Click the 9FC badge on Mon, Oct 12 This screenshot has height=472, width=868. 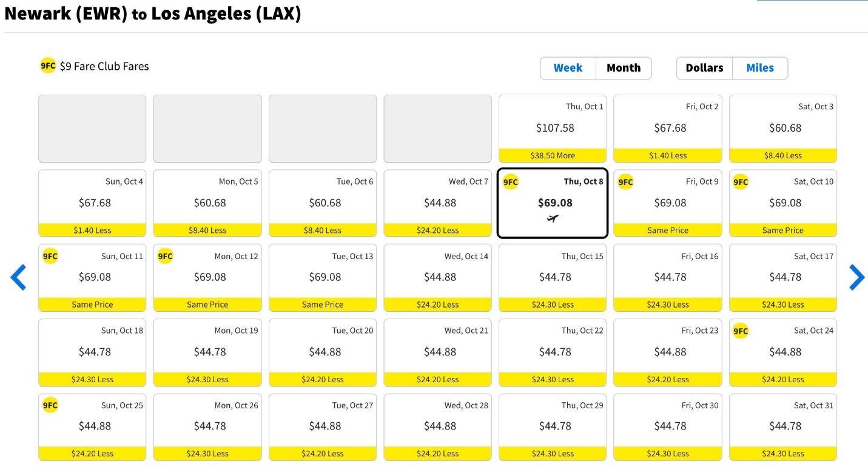pyautogui.click(x=165, y=256)
